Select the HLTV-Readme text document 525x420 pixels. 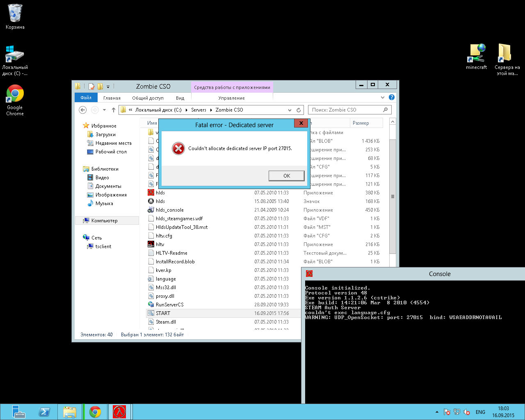(264, 253)
